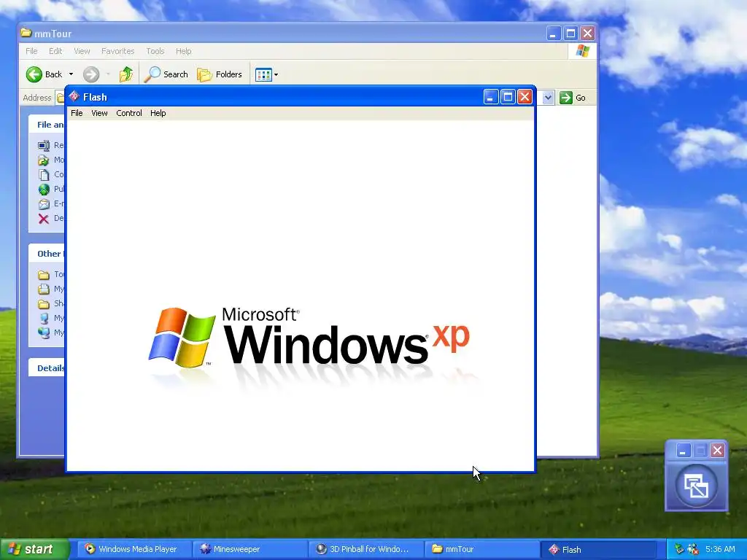This screenshot has width=747, height=560.
Task: Close the Flash window
Action: click(525, 97)
